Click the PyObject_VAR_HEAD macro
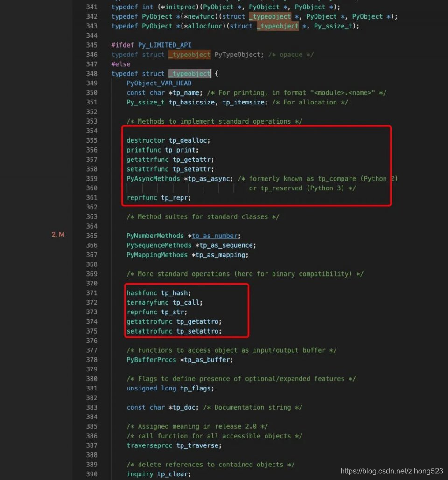The height and width of the screenshot is (480, 448). [x=159, y=83]
